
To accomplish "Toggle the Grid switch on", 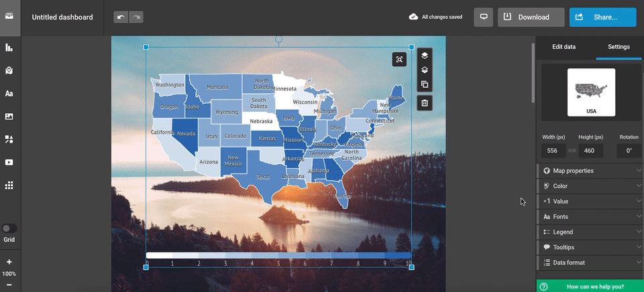I will [x=9, y=228].
